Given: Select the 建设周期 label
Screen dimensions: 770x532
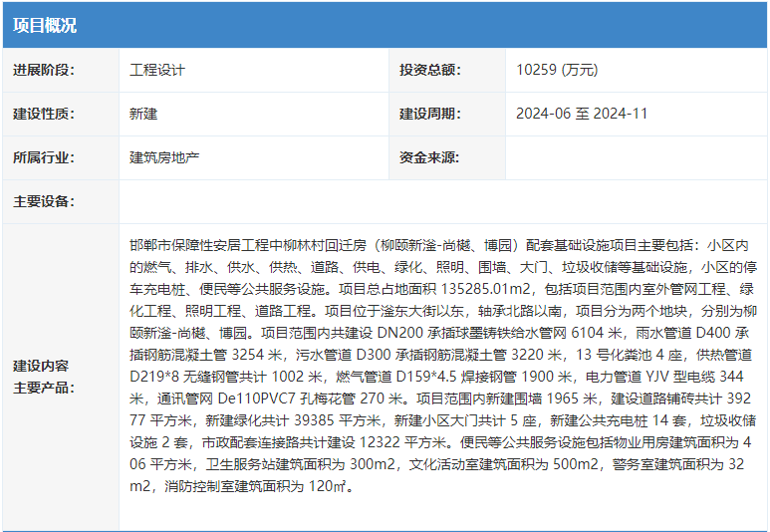Looking at the screenshot, I should 429,114.
